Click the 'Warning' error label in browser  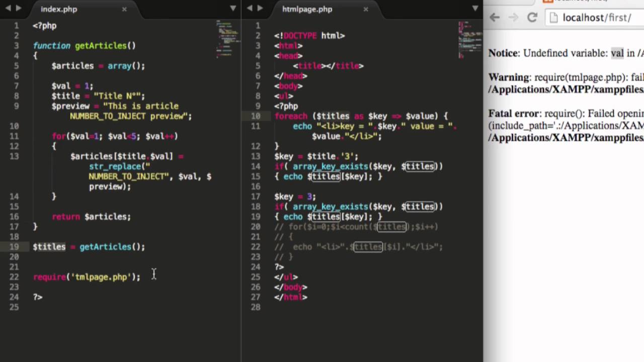coord(509,77)
